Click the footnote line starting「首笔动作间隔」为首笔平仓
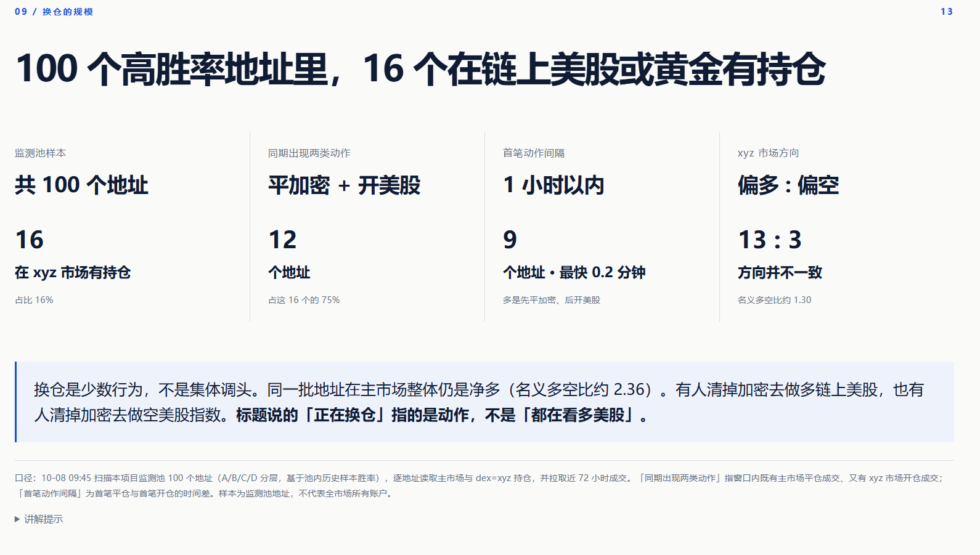 click(204, 493)
